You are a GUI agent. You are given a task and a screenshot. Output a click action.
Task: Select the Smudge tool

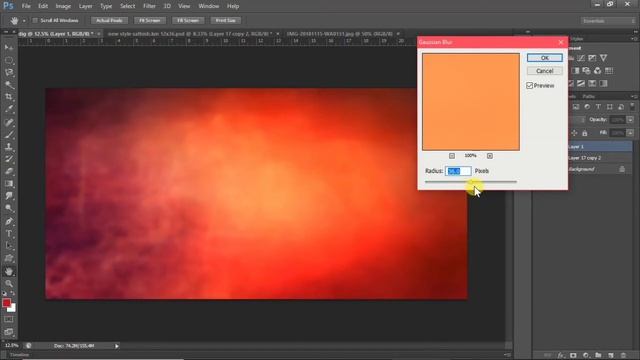[9, 196]
